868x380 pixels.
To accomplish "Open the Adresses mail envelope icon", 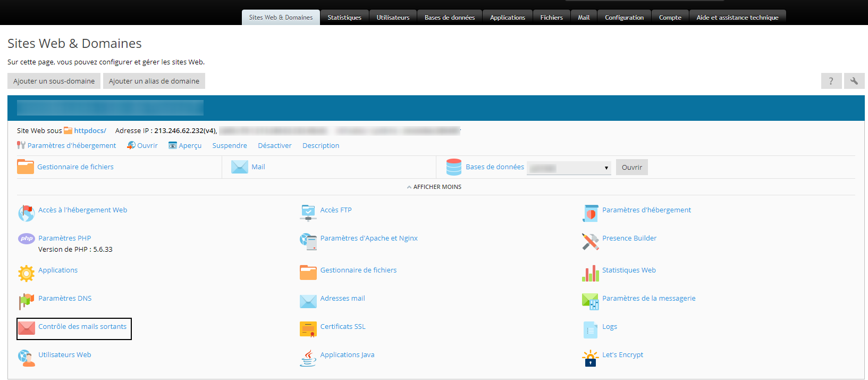I will (308, 302).
